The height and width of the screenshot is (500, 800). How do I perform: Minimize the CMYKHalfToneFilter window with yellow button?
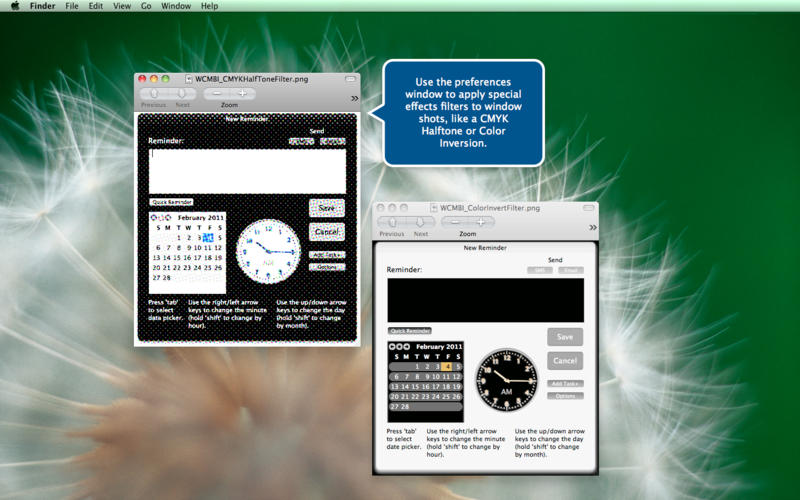click(154, 79)
